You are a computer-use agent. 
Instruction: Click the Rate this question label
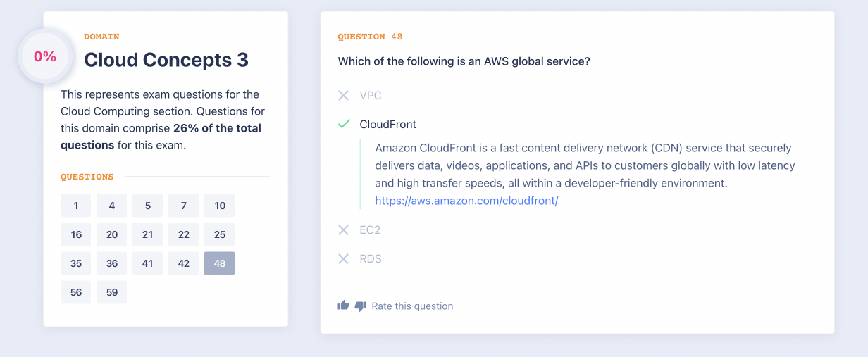click(412, 306)
